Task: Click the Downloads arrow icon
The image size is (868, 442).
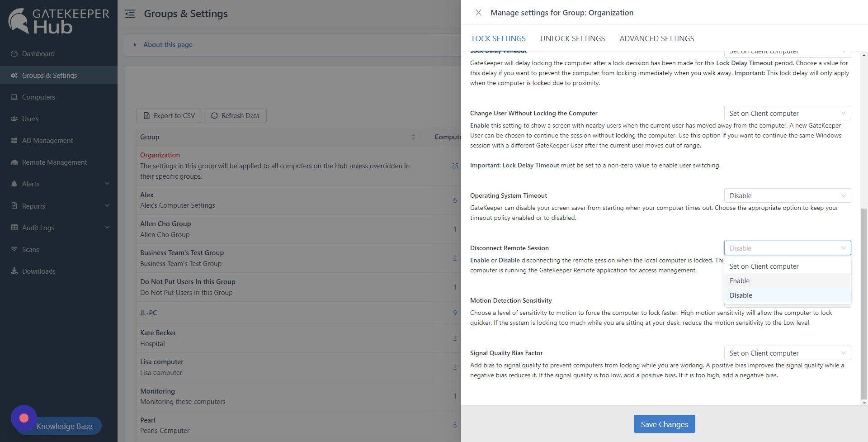Action: (x=14, y=271)
